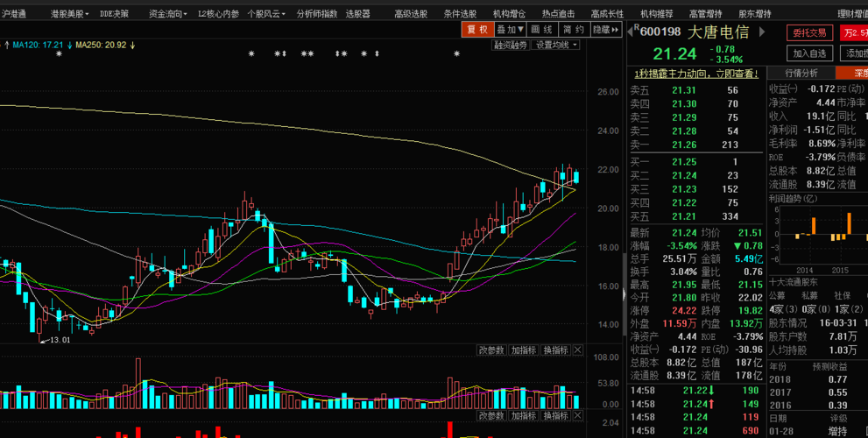Open the 叠加 overlay dropdown
Image resolution: width=868 pixels, height=438 pixels.
click(x=510, y=30)
